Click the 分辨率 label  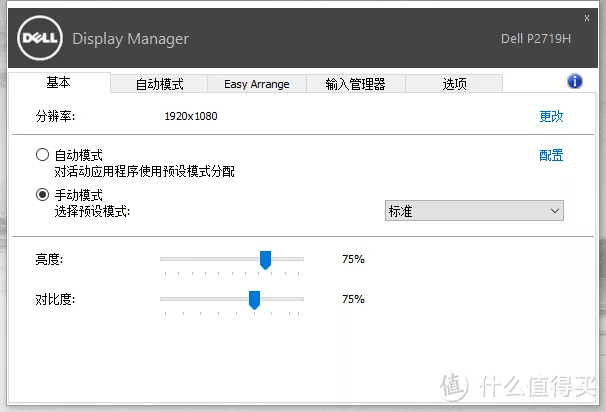(x=55, y=116)
